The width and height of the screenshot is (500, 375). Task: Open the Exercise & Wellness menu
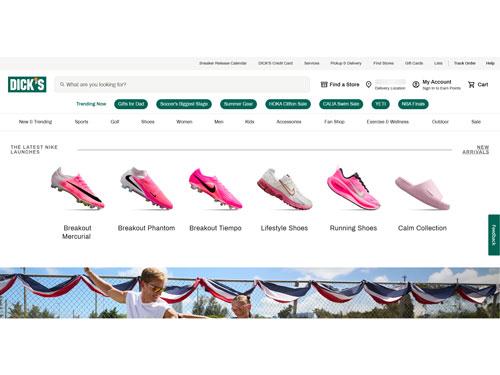[388, 122]
